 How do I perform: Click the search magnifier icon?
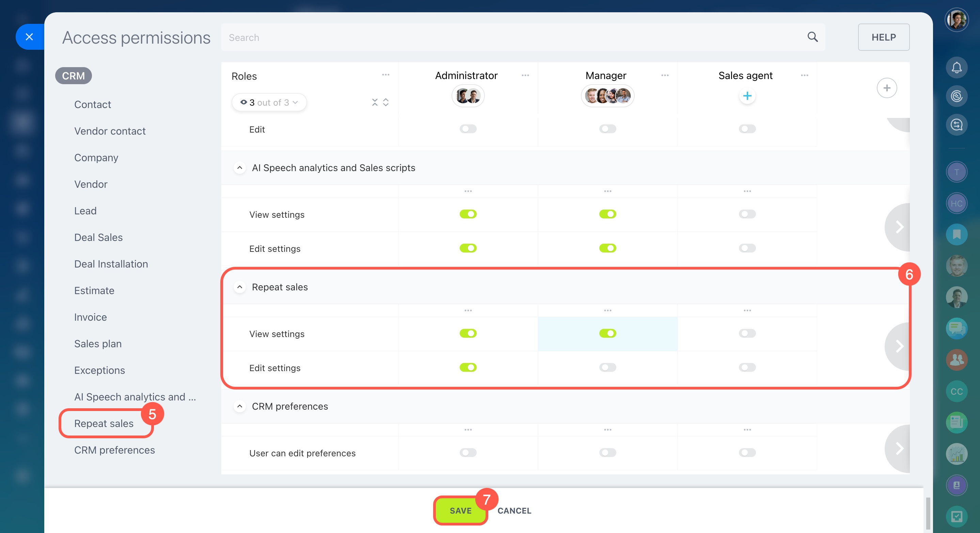(812, 37)
